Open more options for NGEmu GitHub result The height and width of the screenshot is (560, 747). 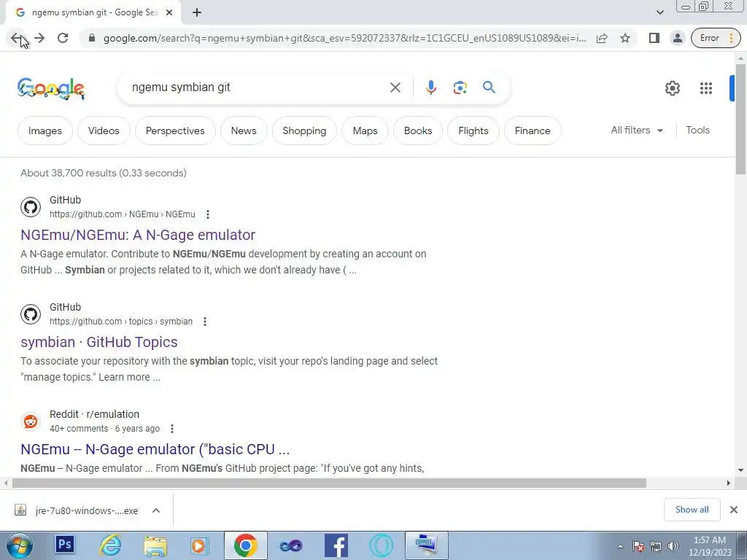(x=207, y=214)
